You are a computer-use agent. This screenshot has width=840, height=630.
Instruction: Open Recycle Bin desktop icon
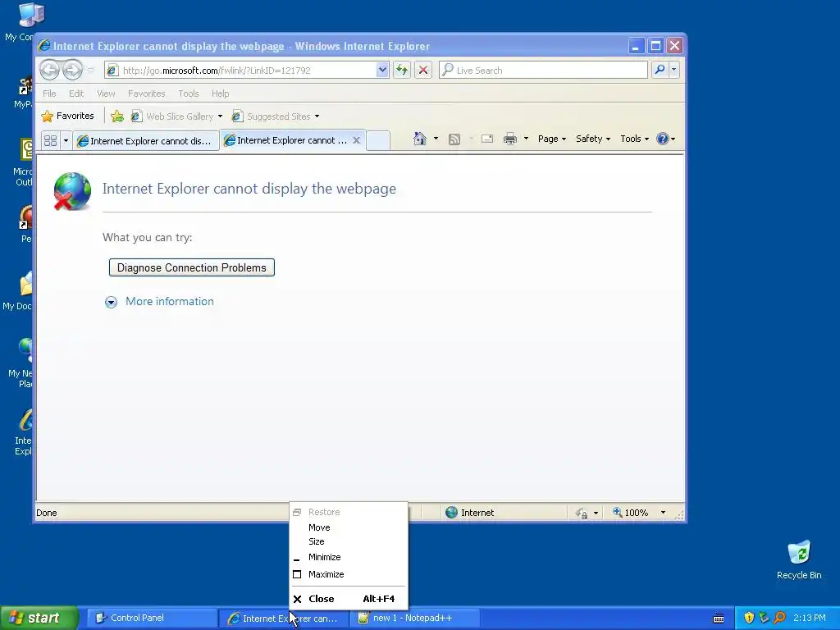(x=799, y=560)
